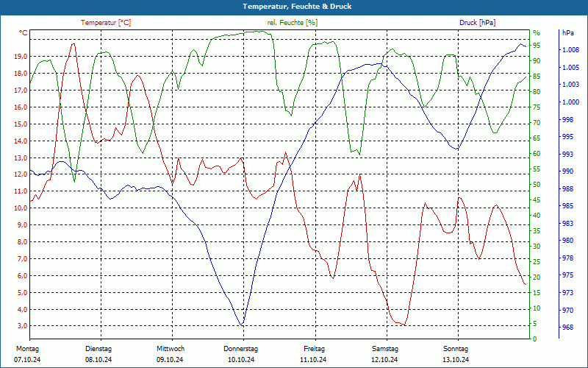Screen dimensions: 588x368
Task: Click the '990' pressure axis value
Action: [567, 171]
